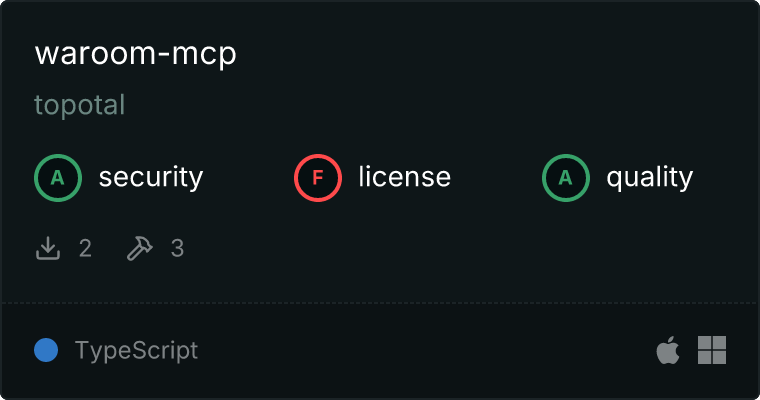Click the red license grade F badge
The image size is (760, 400).
pos(318,178)
